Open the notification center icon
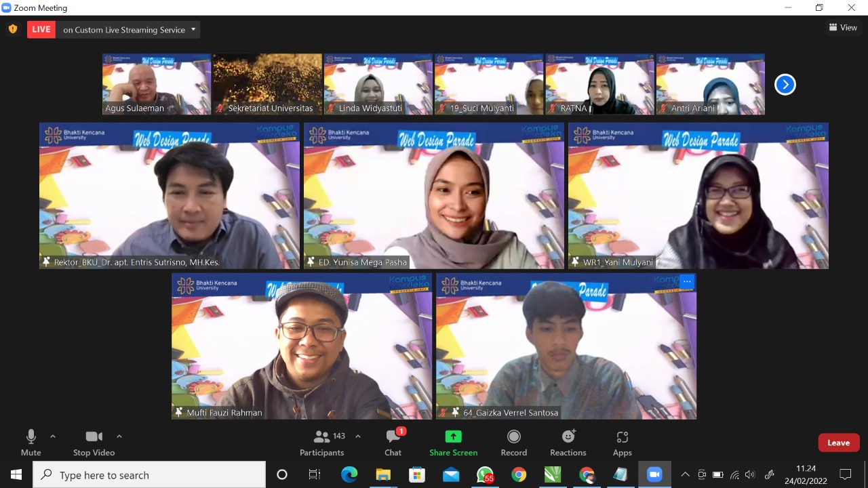 tap(846, 474)
